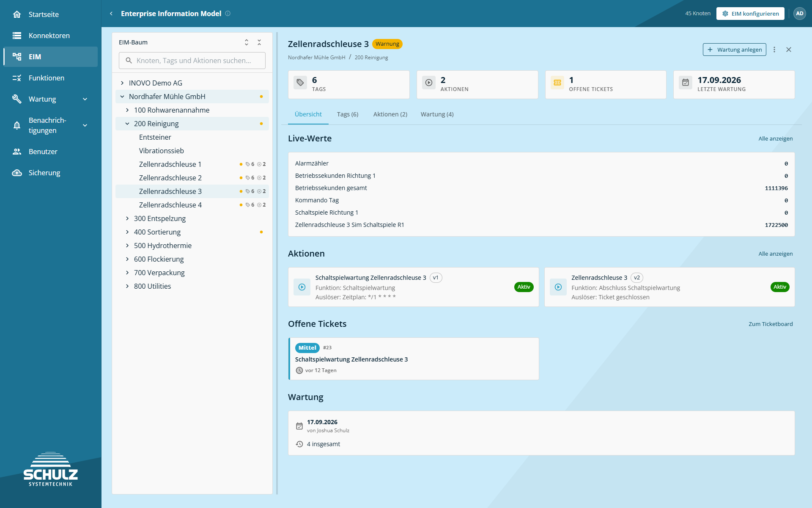
Task: Click the back arrow beside Enterprise Information Model
Action: (111, 14)
